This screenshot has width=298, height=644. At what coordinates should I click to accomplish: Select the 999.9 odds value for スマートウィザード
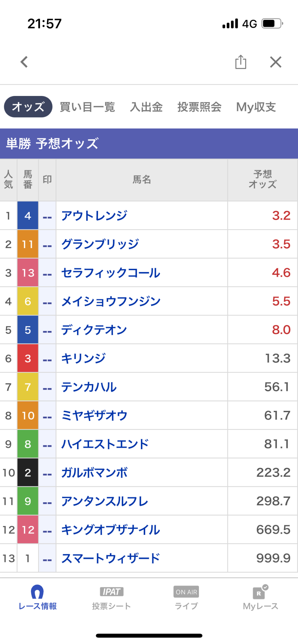pos(273,558)
